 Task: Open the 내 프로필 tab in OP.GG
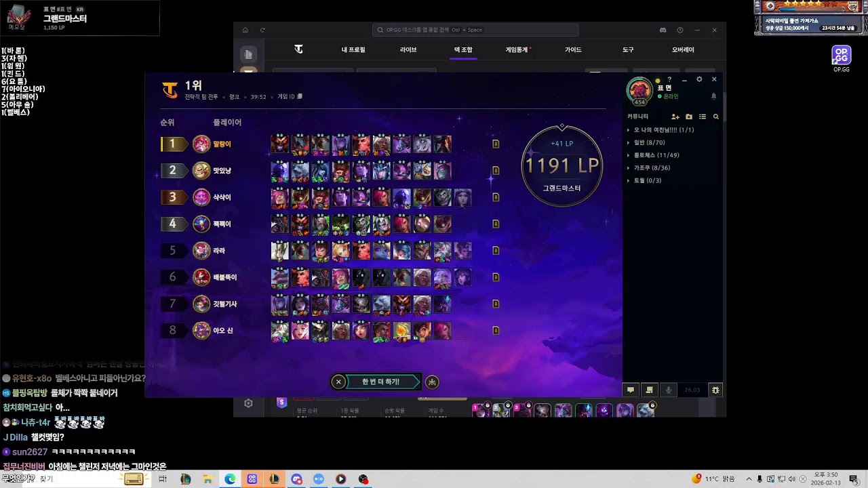[x=353, y=49]
